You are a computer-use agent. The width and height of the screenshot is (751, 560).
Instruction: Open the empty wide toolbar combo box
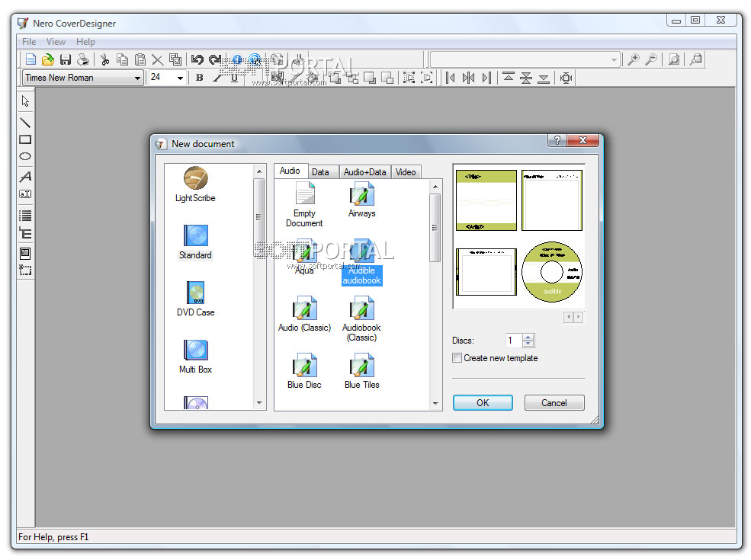click(x=525, y=59)
